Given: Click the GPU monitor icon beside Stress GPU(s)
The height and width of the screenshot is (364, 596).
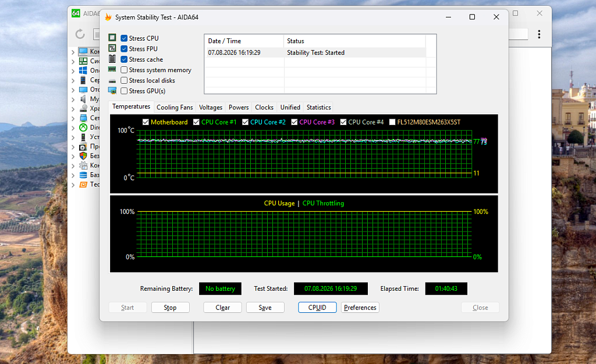Looking at the screenshot, I should [x=112, y=91].
